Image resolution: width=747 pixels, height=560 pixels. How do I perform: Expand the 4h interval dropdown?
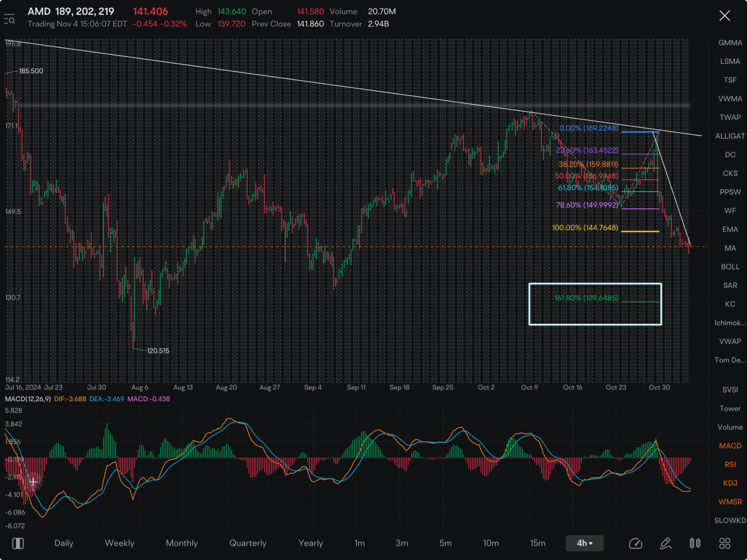click(x=585, y=543)
